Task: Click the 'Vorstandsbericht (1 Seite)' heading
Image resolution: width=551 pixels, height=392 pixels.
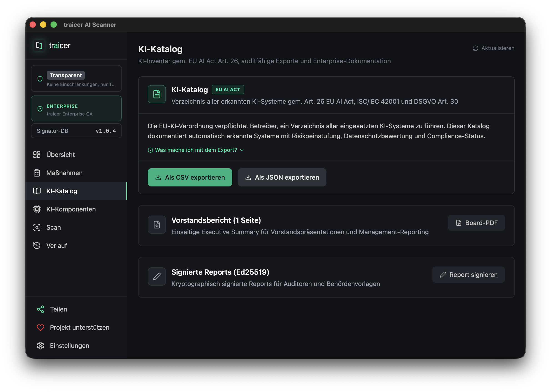Action: (x=216, y=220)
